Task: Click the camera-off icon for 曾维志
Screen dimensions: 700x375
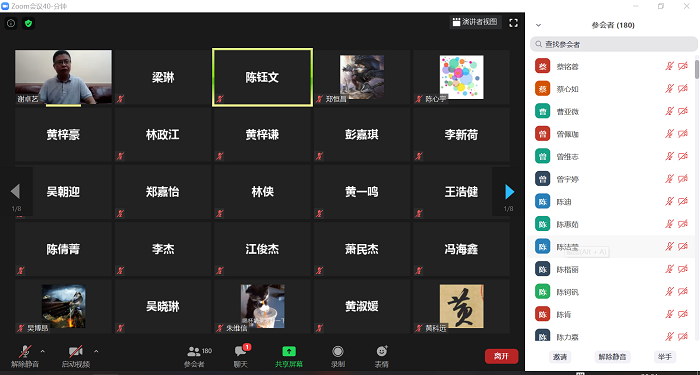Action: coord(683,156)
